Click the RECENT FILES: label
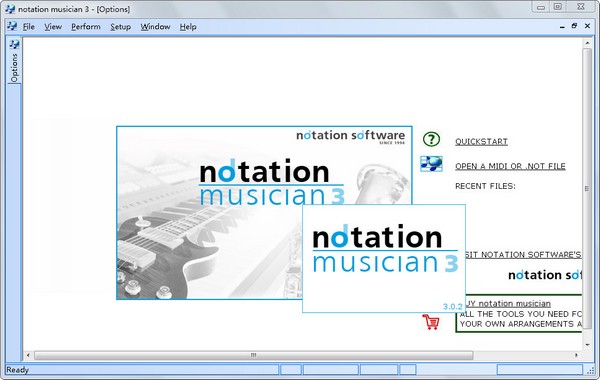Screen dimensions: 600x380 point(485,186)
